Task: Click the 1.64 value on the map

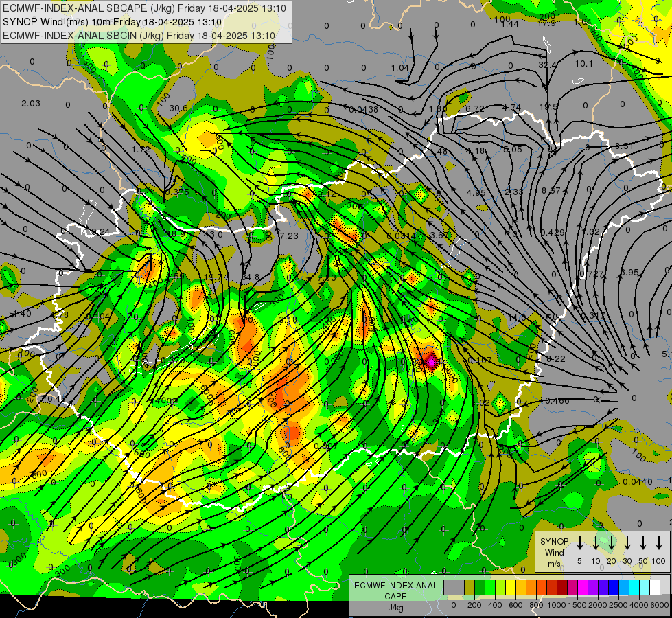Action: click(583, 21)
